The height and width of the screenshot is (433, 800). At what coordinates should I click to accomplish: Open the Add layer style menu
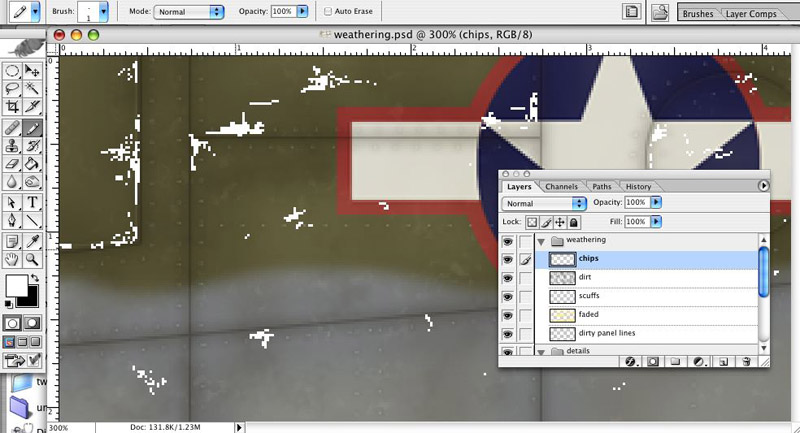pos(631,362)
